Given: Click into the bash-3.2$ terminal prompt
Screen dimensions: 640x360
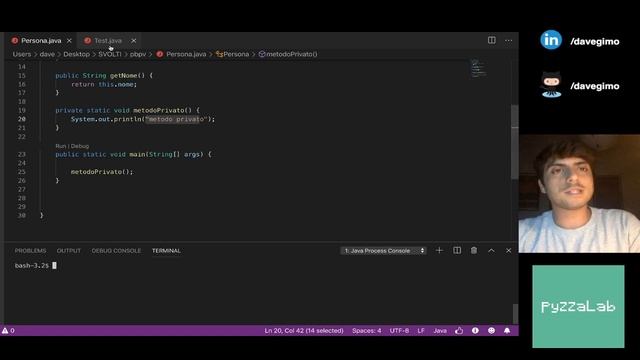Looking at the screenshot, I should click(36, 266).
